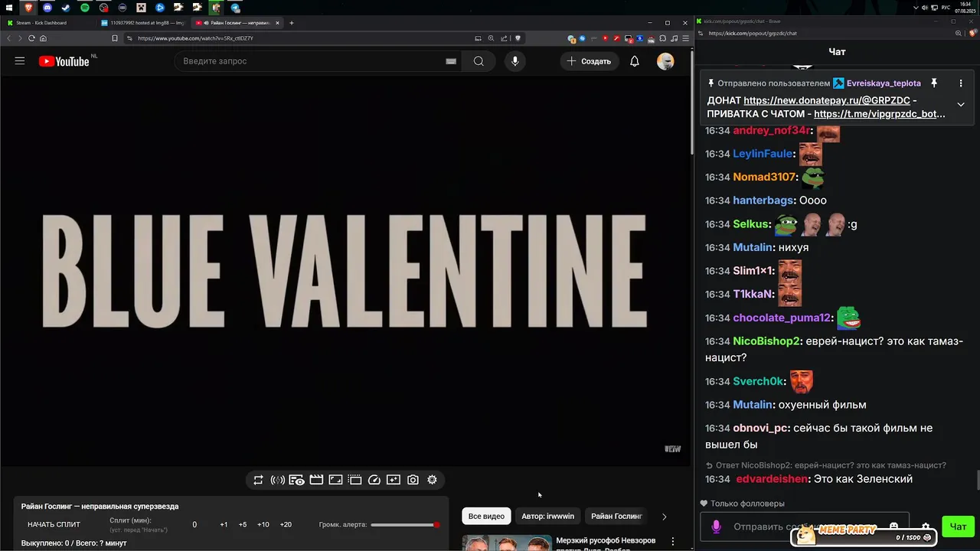Image resolution: width=980 pixels, height=551 pixels.
Task: Open YouTube notifications bell
Action: pos(635,61)
